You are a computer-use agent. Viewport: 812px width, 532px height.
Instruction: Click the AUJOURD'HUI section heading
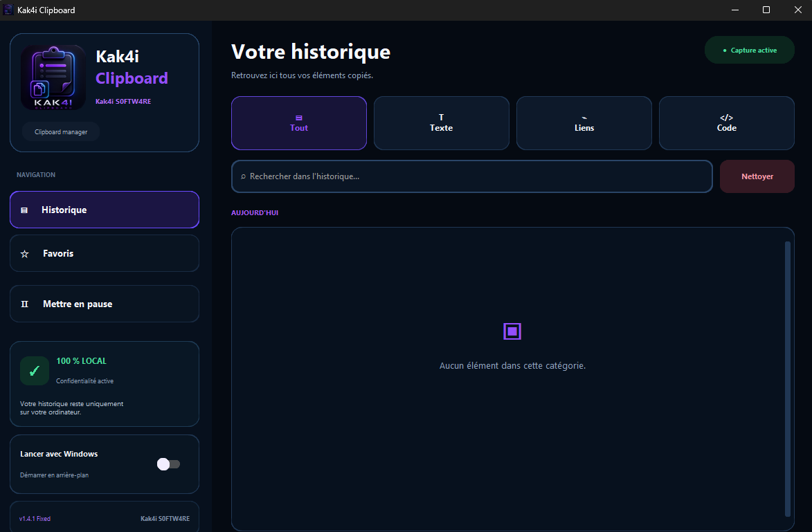[x=255, y=212]
